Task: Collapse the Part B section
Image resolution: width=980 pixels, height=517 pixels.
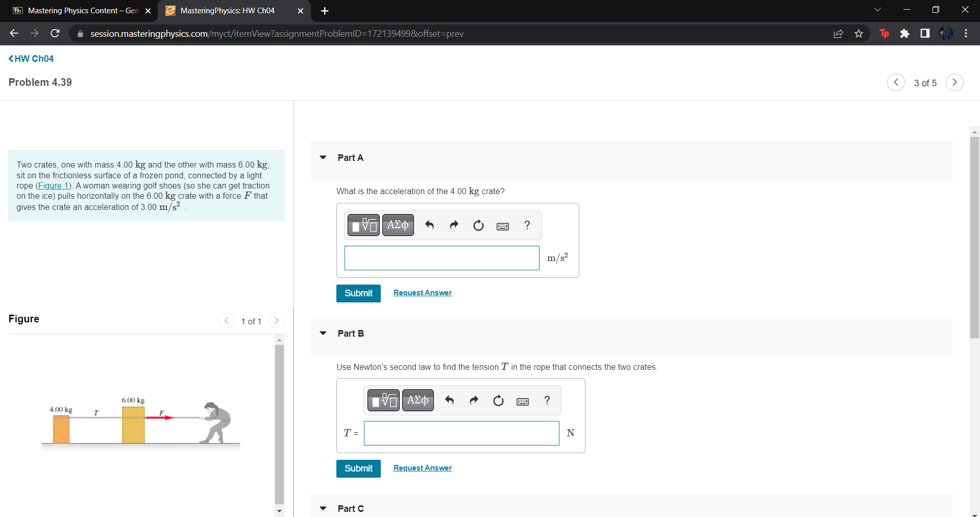Action: 323,333
